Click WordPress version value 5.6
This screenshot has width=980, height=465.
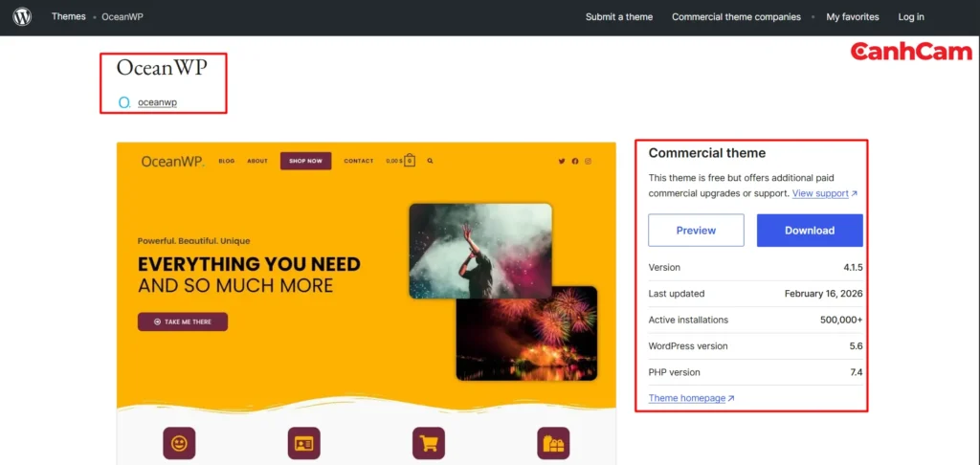pos(857,346)
